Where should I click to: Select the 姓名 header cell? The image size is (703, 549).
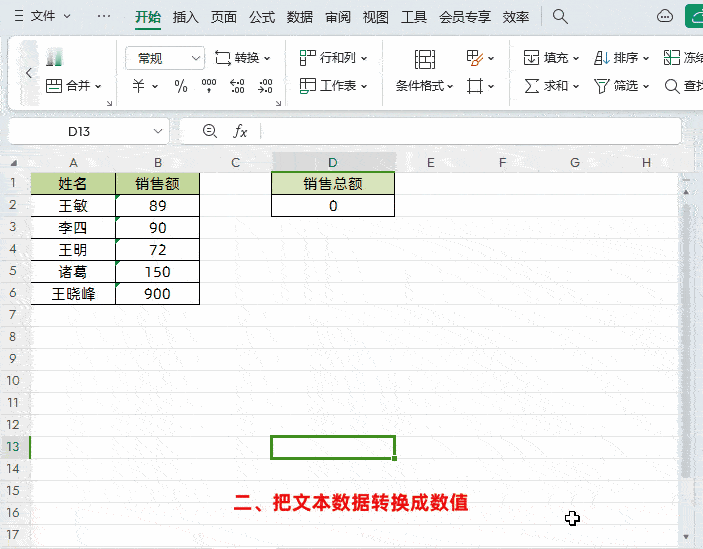pos(73,184)
